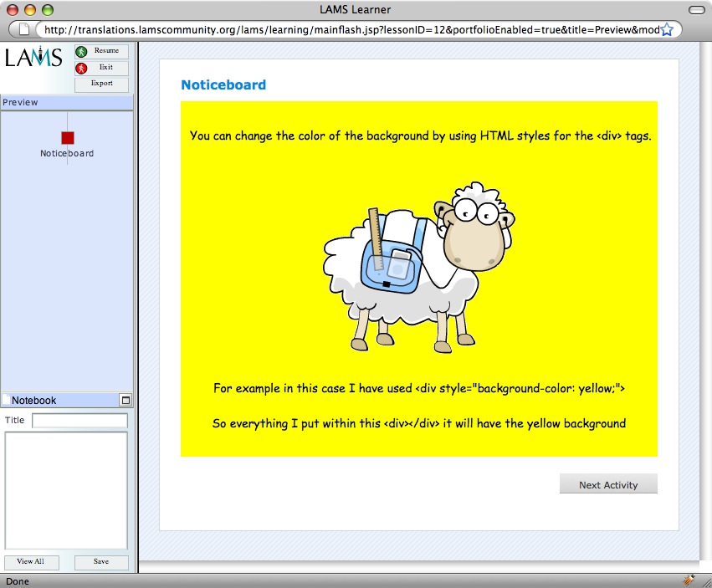Click the status bar icon at bottom right
The height and width of the screenshot is (588, 712).
tap(689, 580)
